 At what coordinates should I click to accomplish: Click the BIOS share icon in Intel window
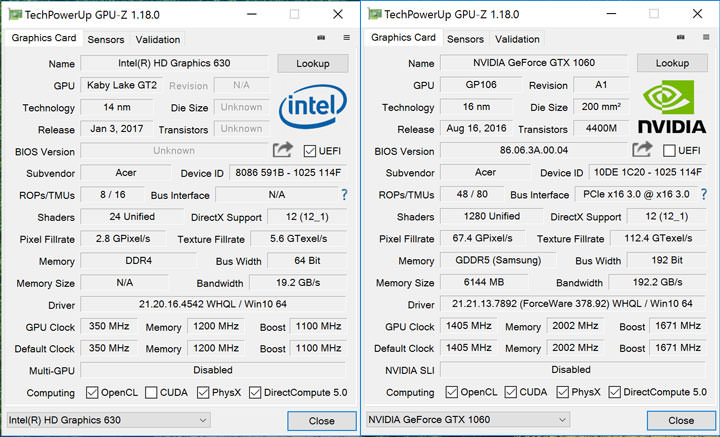[x=282, y=150]
